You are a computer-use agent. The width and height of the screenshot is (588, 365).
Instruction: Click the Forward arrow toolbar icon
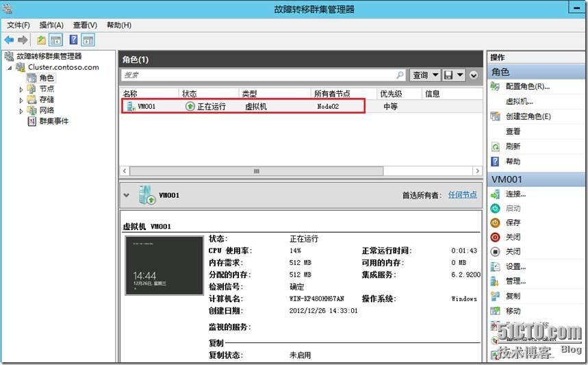tap(23, 40)
